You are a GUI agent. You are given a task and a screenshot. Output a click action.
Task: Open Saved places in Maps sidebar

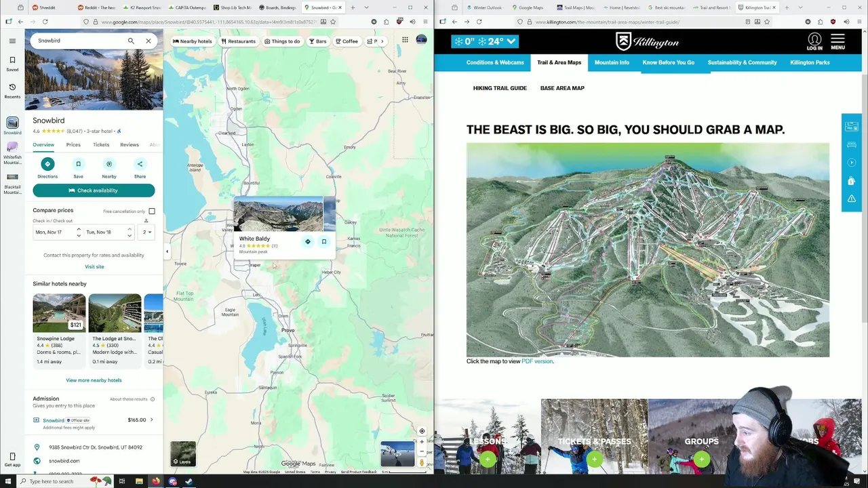point(12,64)
